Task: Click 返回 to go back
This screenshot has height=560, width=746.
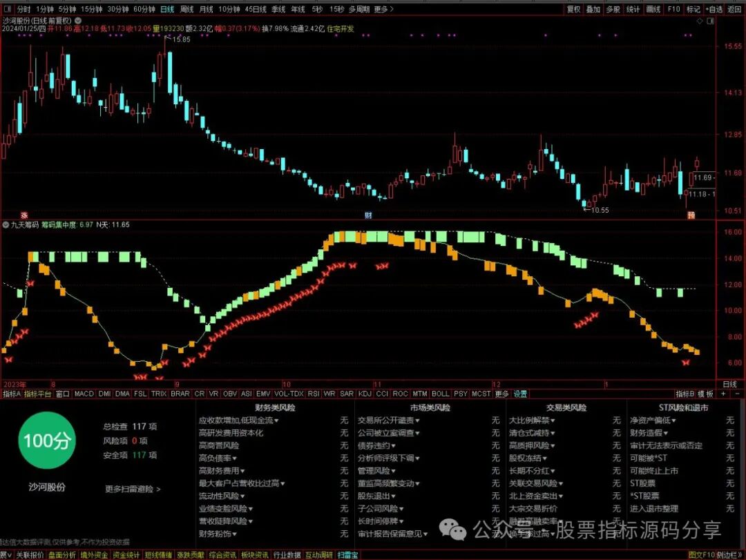Action: (734, 9)
